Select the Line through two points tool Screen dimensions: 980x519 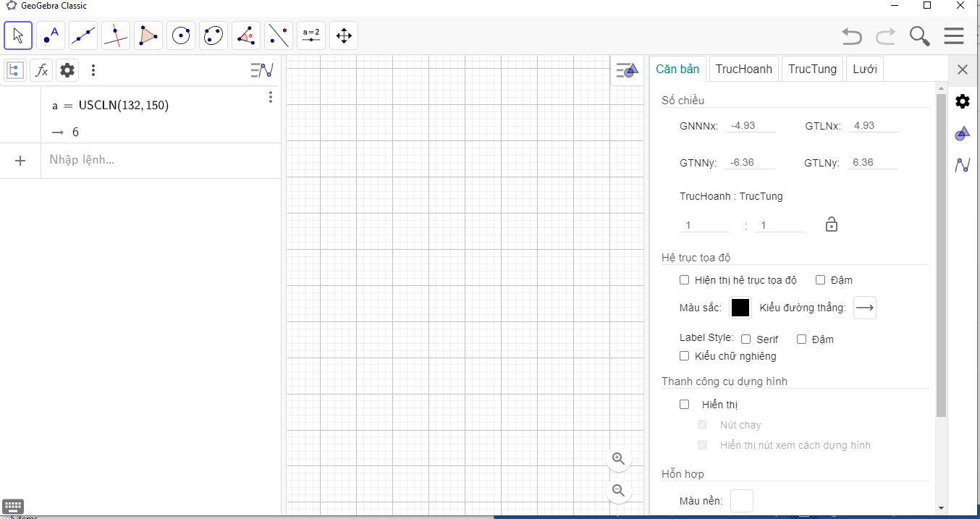(x=83, y=35)
